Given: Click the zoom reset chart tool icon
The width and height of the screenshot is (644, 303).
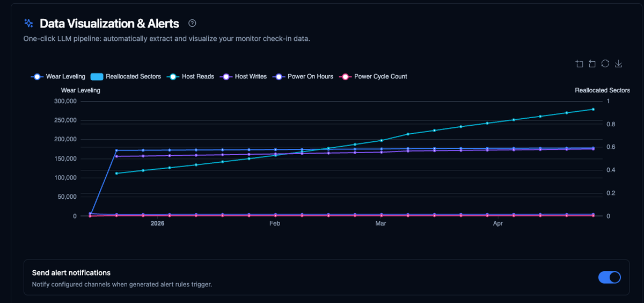Looking at the screenshot, I should click(x=592, y=64).
